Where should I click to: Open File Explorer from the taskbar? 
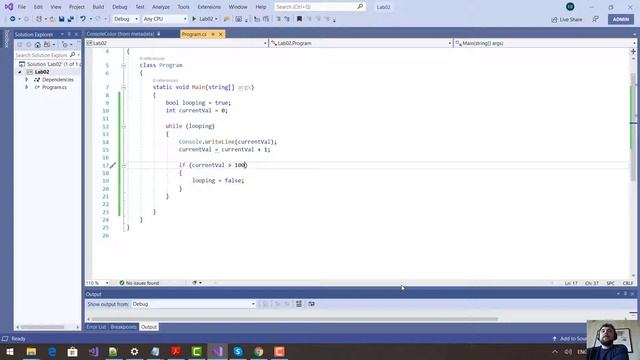(31, 351)
